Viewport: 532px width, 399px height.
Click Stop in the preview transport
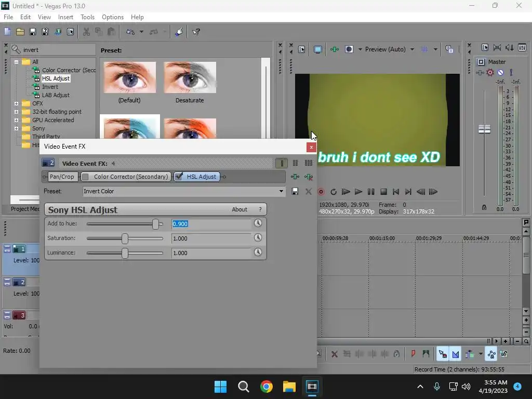coord(383,192)
